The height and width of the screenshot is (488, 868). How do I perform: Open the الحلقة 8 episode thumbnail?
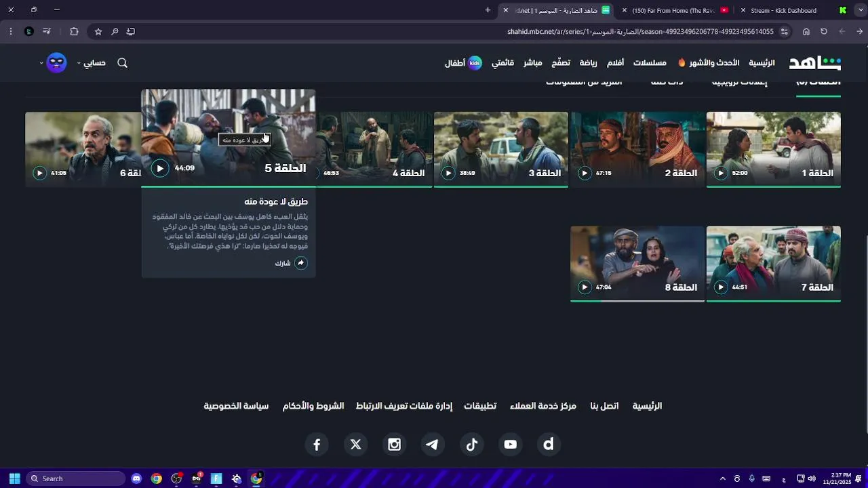[637, 263]
